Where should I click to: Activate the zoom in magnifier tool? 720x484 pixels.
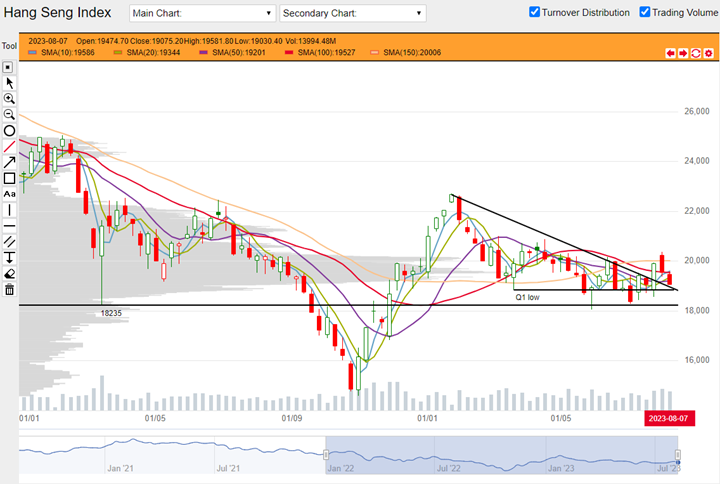pyautogui.click(x=9, y=99)
